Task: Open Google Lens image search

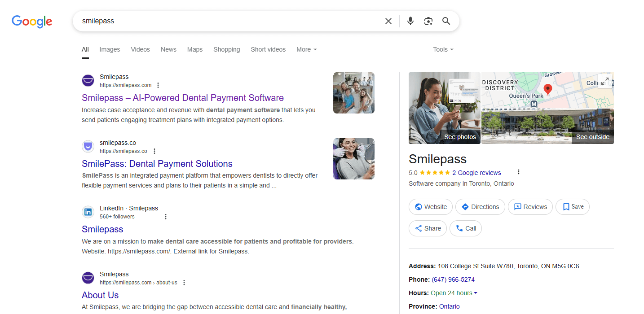Action: (x=428, y=21)
